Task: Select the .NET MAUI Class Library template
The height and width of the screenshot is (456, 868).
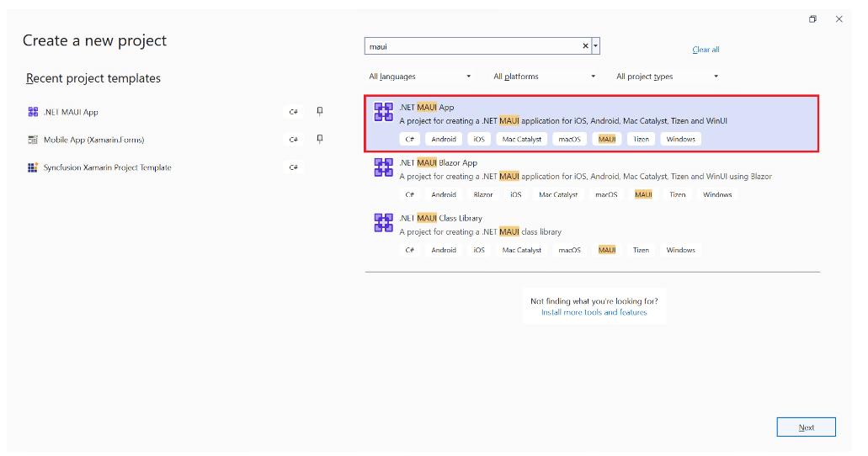Action: point(592,234)
